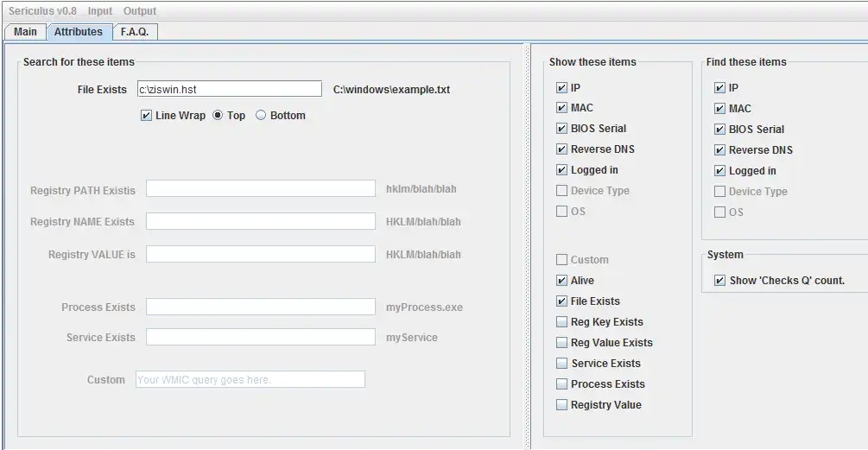Select the Attributes tab

click(x=79, y=32)
